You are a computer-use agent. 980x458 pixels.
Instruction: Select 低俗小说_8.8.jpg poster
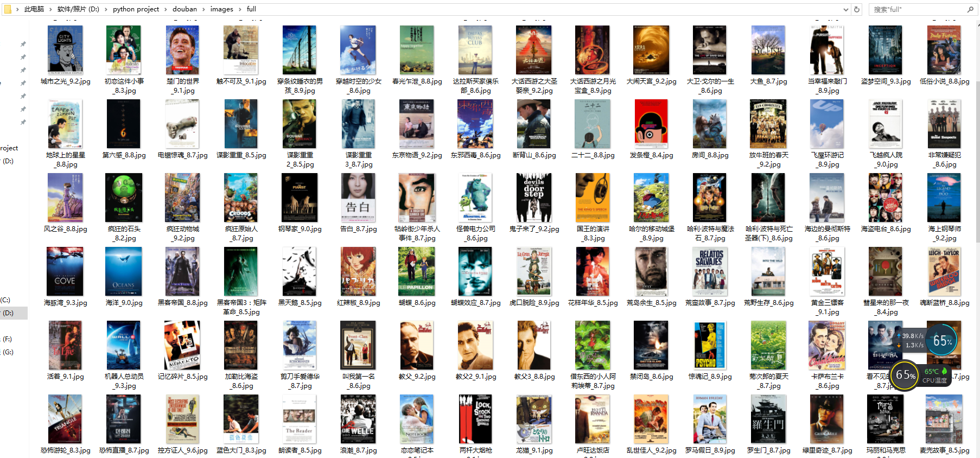[944, 50]
